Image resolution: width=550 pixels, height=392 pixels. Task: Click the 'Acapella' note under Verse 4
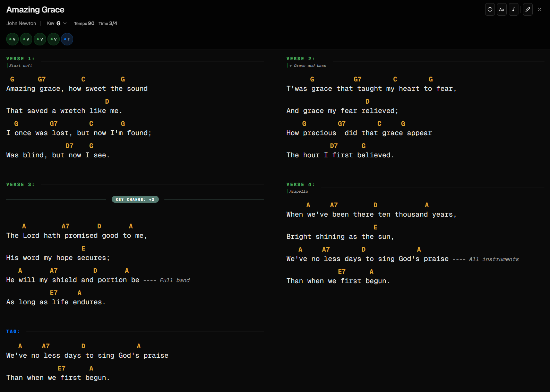pyautogui.click(x=299, y=191)
